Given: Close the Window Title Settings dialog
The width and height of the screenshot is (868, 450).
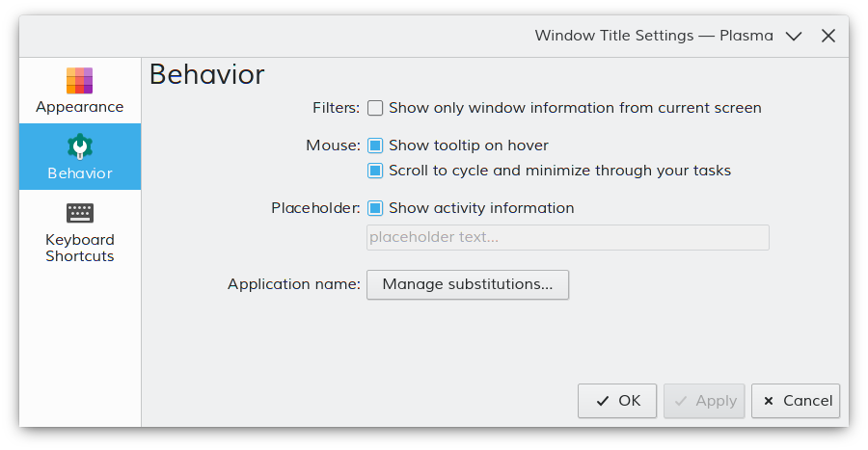Looking at the screenshot, I should (x=828, y=36).
